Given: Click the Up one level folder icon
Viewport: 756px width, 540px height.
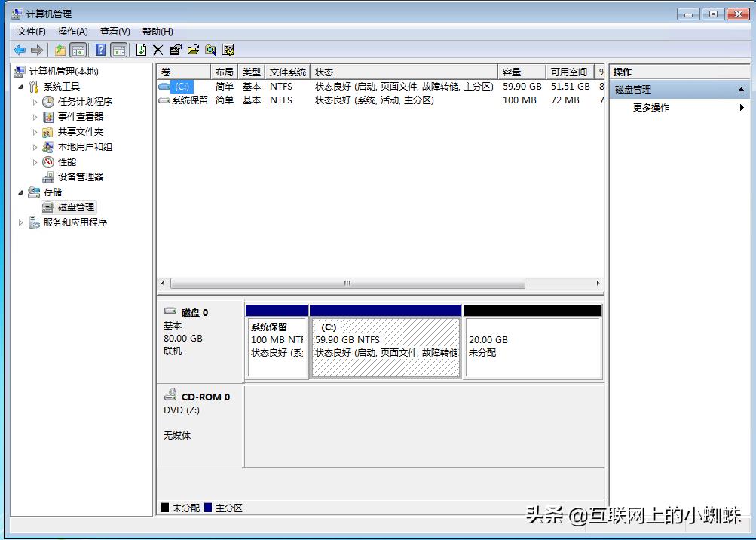Looking at the screenshot, I should (60, 50).
